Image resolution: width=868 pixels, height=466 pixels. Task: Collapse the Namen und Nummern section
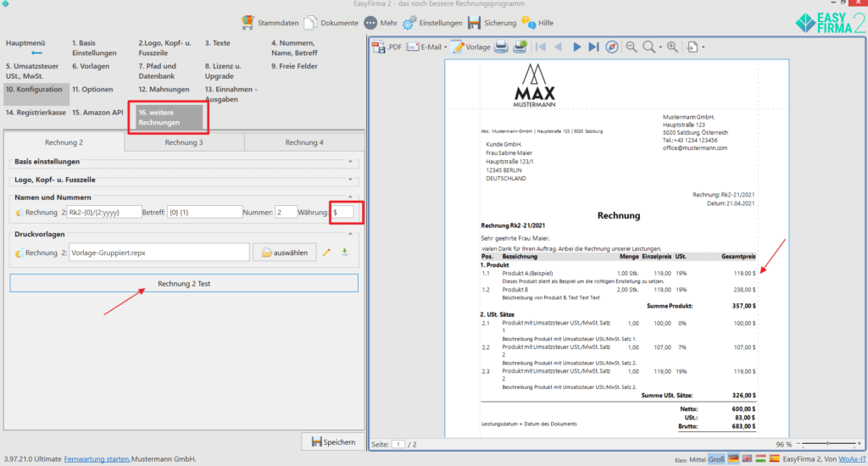[x=351, y=197]
